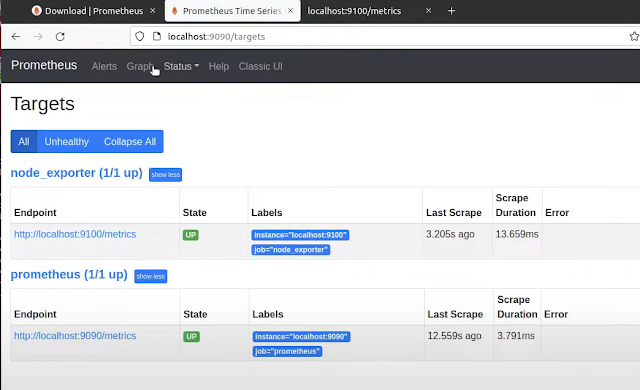Screen dimensions: 640x390
Task: Click the UP badge for node_exporter
Action: [x=191, y=235]
